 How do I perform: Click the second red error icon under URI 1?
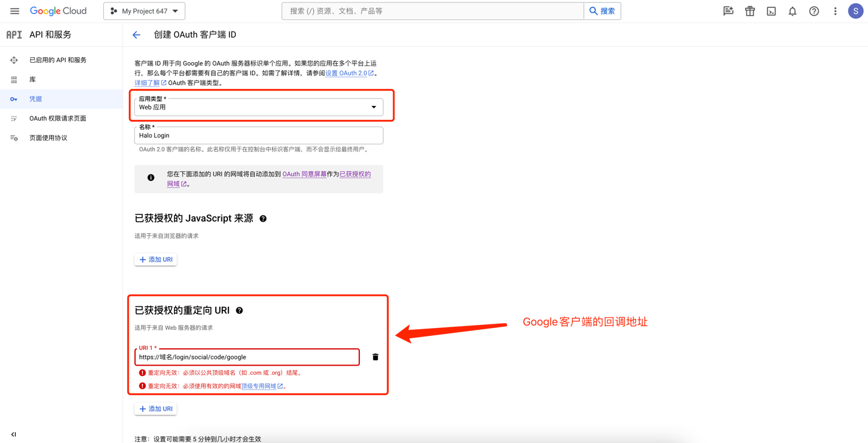142,386
